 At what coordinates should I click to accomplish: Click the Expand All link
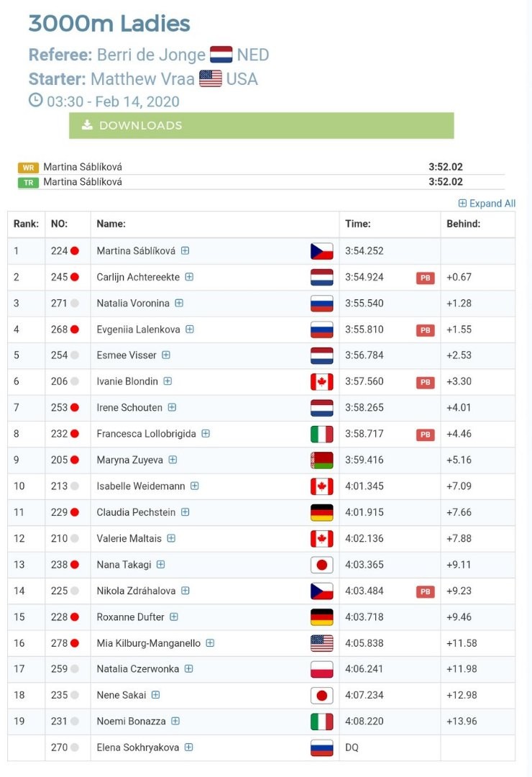click(487, 203)
